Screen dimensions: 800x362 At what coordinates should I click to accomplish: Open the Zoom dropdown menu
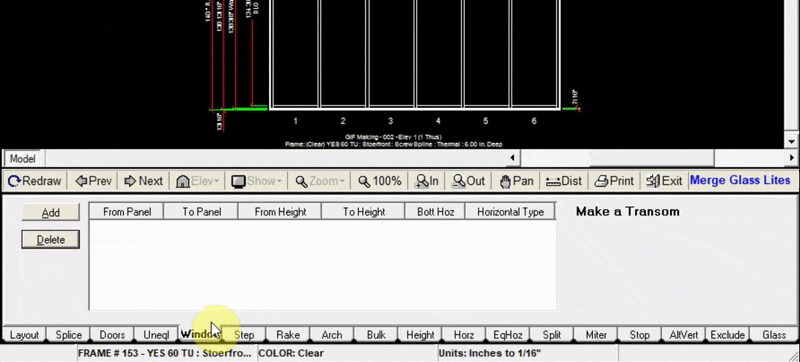point(320,181)
